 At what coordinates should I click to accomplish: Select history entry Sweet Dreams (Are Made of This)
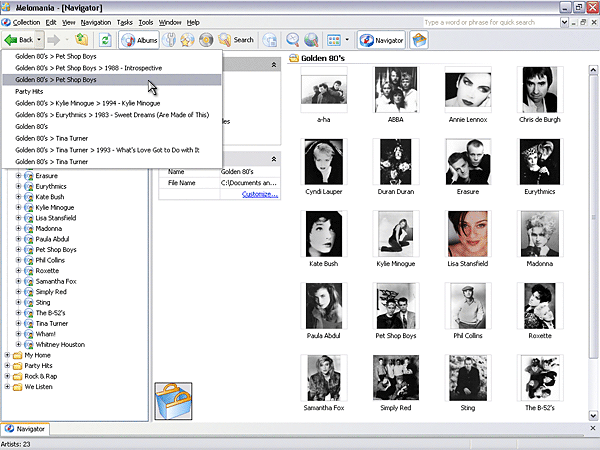pyautogui.click(x=112, y=115)
